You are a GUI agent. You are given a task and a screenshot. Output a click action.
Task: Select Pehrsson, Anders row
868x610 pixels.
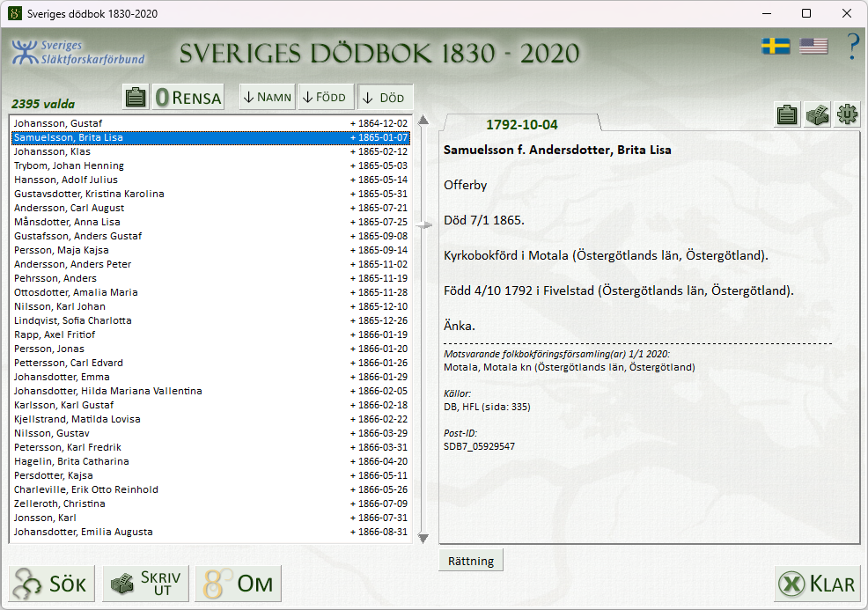pos(210,278)
